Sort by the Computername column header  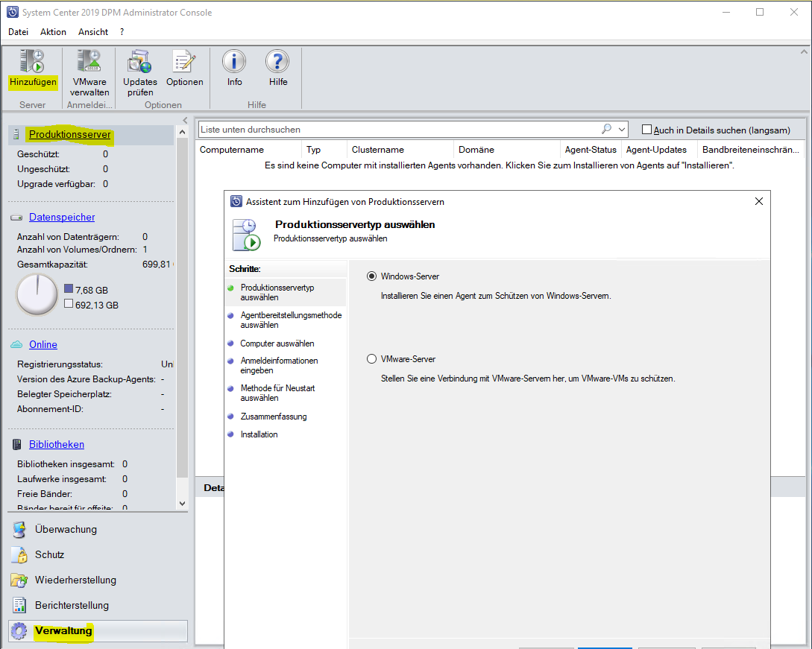pyautogui.click(x=248, y=150)
